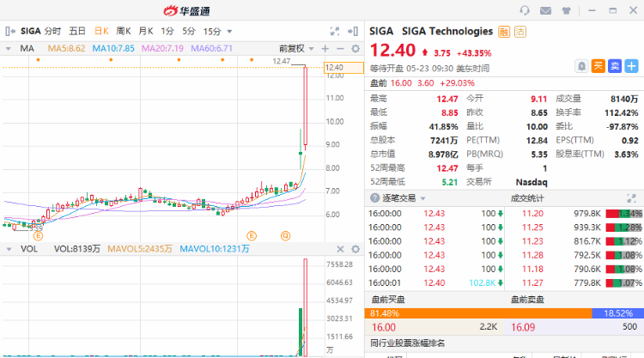Hide the right quote panel icon
Image resolution: width=644 pixels, height=358 pixels.
coord(353,31)
